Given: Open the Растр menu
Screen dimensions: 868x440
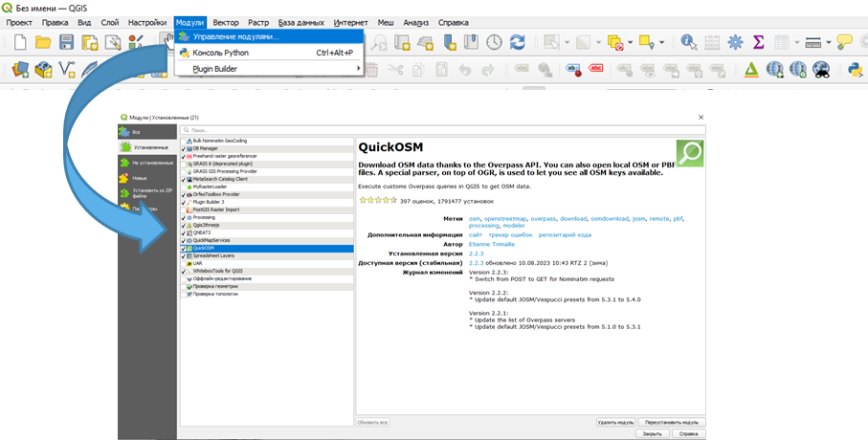Looking at the screenshot, I should tap(258, 23).
